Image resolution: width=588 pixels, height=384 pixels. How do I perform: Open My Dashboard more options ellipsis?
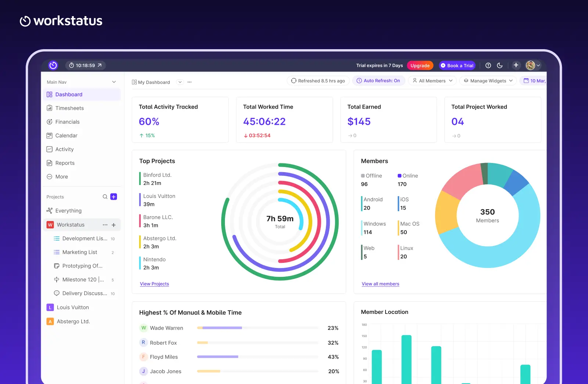(190, 82)
